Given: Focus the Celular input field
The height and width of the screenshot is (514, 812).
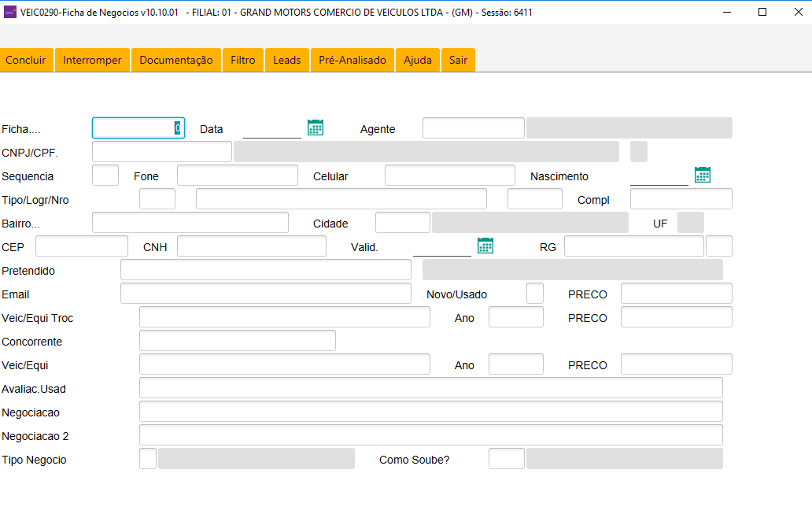Looking at the screenshot, I should (449, 175).
